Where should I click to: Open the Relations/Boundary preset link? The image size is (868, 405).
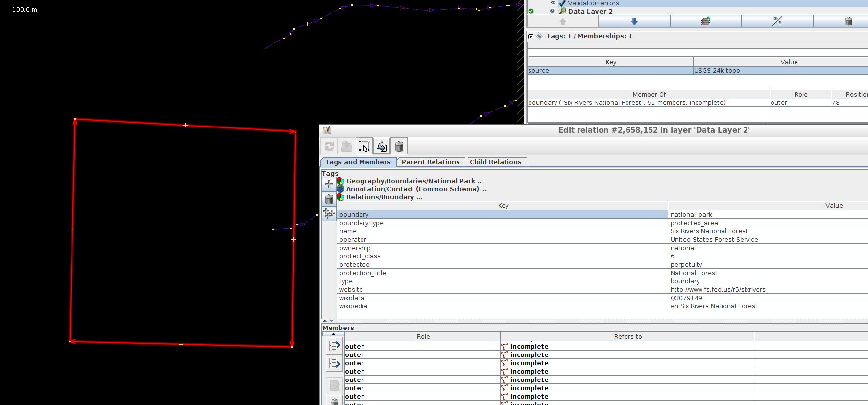pos(384,197)
